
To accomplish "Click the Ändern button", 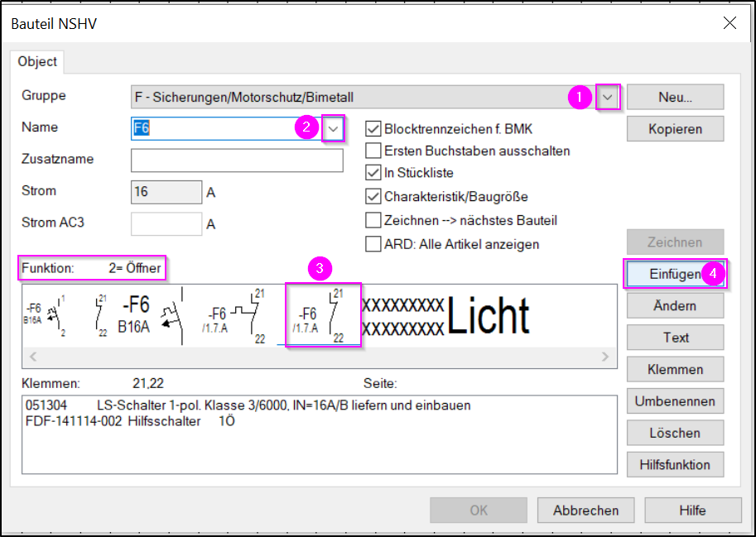I will pos(675,306).
